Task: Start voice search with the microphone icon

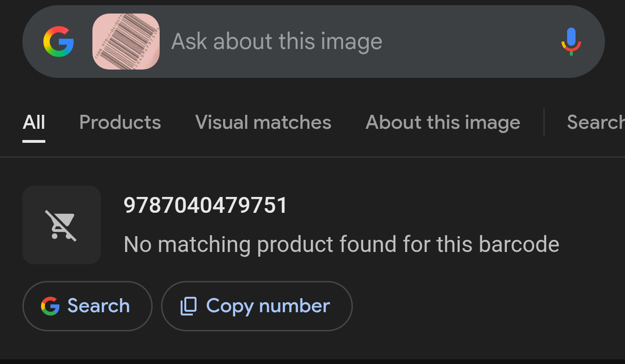Action: (x=571, y=42)
